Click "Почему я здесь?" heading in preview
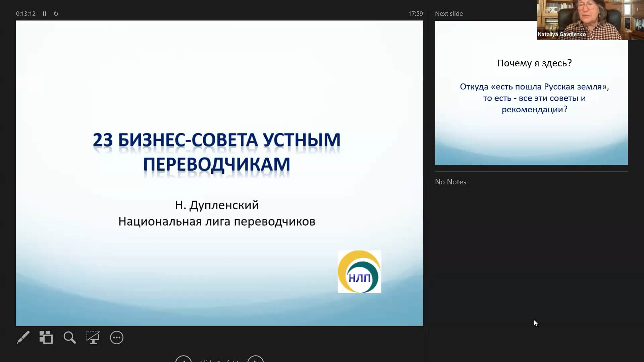The image size is (644, 362). click(x=534, y=63)
